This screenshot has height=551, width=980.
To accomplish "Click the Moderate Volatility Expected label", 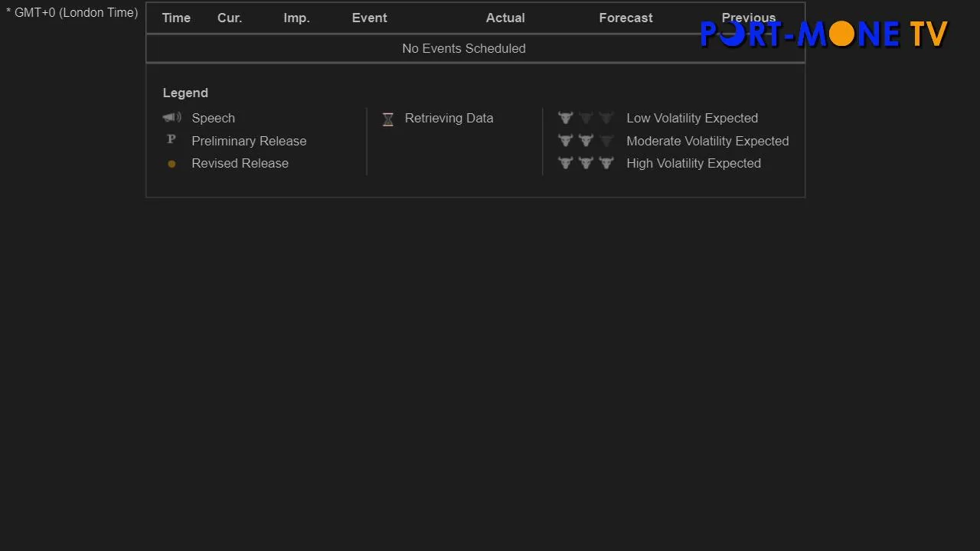I will [707, 141].
